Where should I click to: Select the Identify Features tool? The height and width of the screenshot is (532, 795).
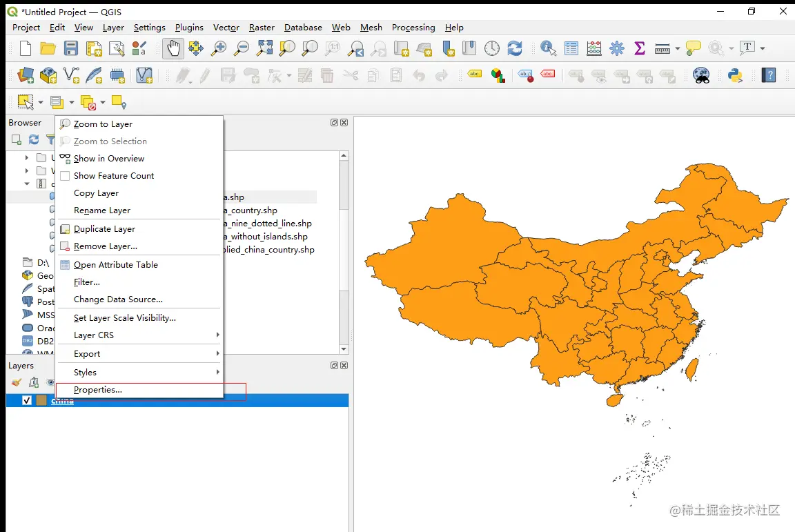[548, 49]
